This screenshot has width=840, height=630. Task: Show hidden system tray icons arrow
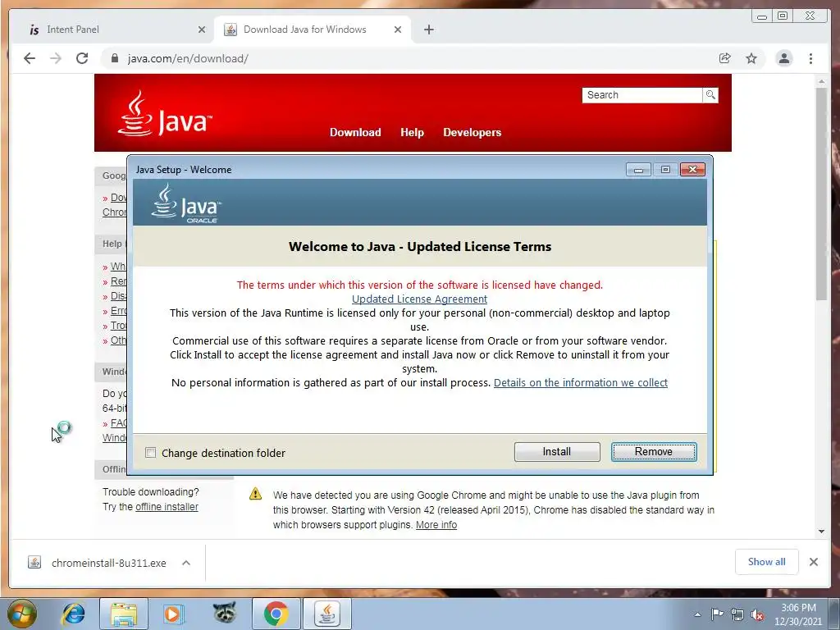(x=697, y=614)
